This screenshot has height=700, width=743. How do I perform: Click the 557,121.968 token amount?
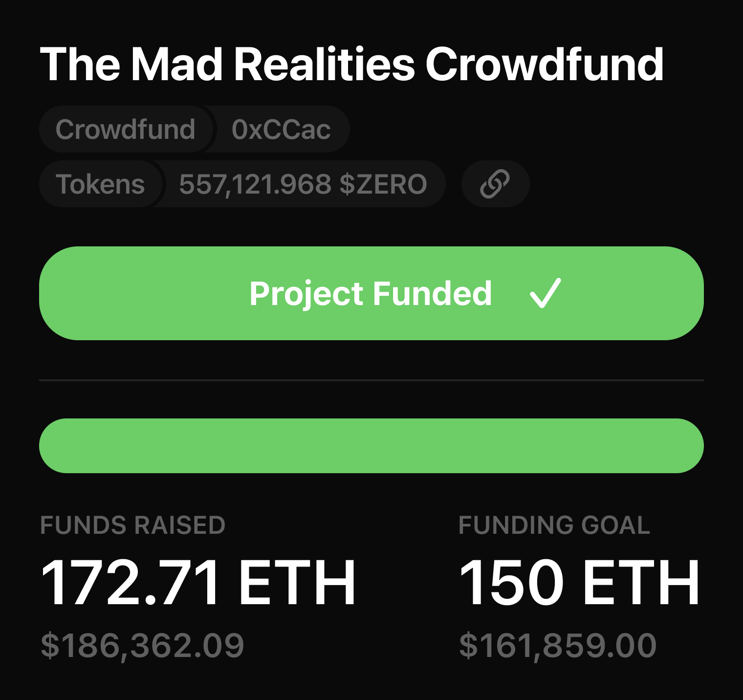255,184
